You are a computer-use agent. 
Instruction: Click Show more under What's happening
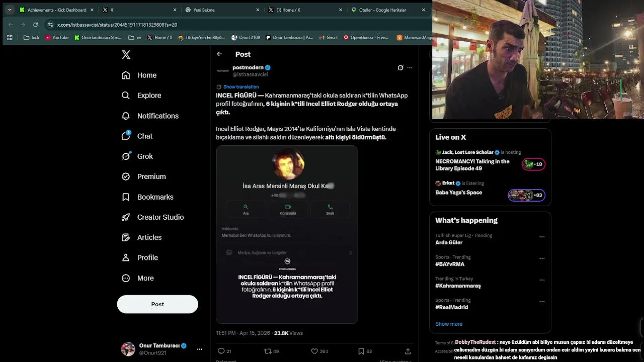449,324
